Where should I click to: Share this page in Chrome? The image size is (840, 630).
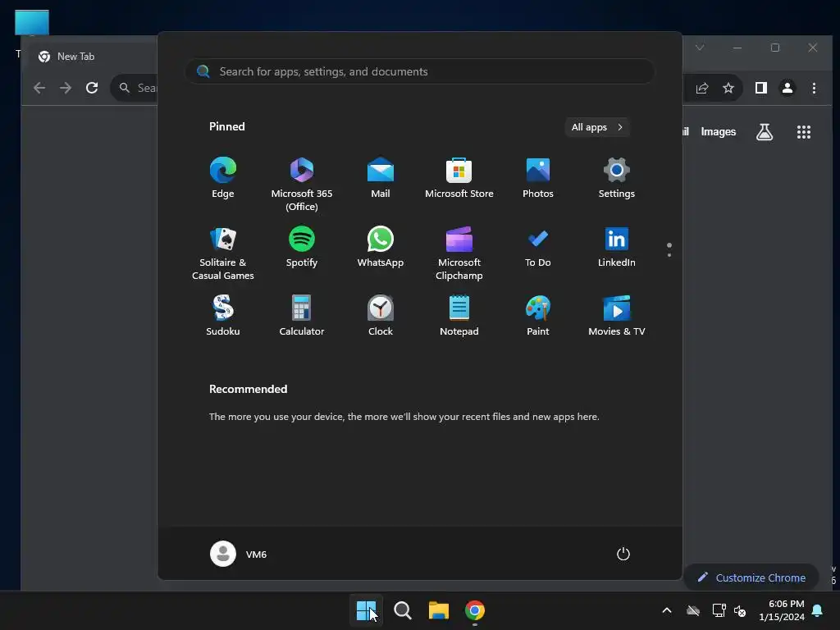[702, 88]
